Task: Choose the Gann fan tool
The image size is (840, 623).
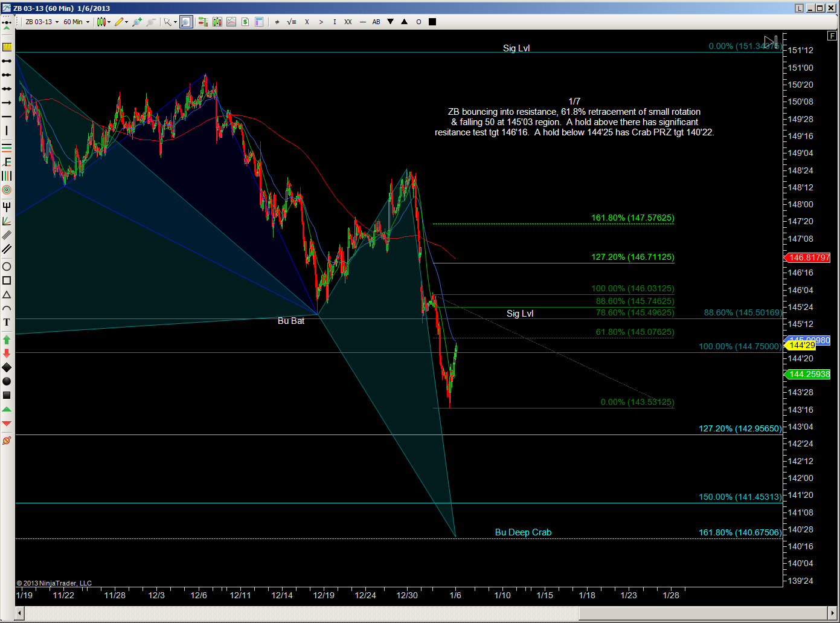Action: (x=7, y=221)
